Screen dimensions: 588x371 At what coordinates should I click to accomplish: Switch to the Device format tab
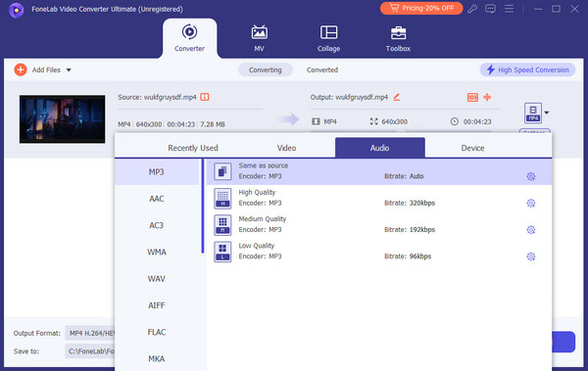pos(472,148)
